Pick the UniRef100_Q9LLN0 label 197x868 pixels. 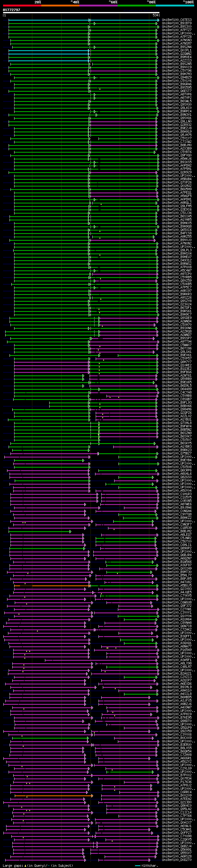click(x=176, y=121)
